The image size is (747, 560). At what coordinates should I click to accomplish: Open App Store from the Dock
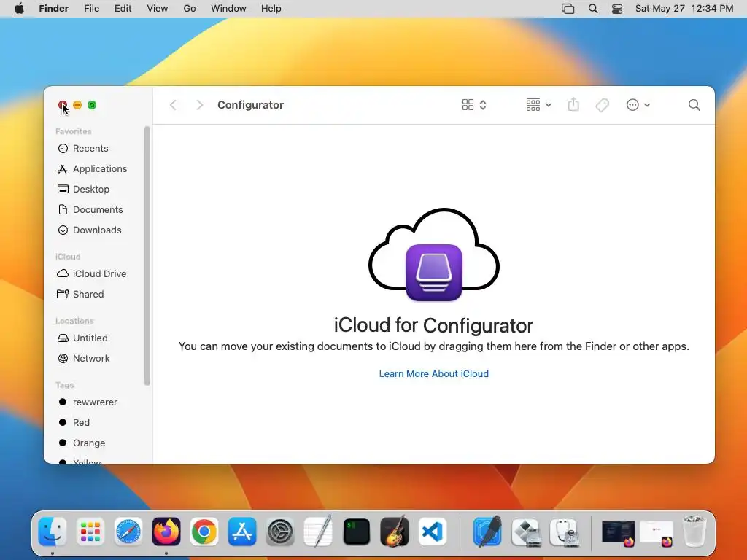click(242, 532)
